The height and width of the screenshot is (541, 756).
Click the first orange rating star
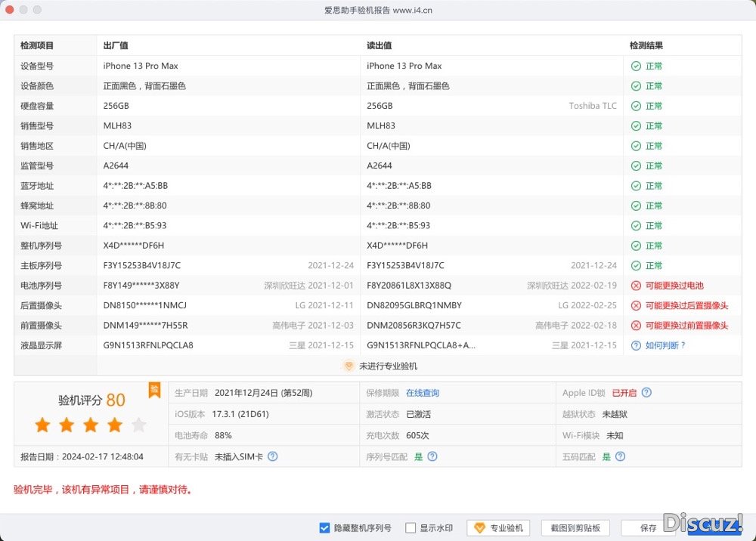click(42, 425)
